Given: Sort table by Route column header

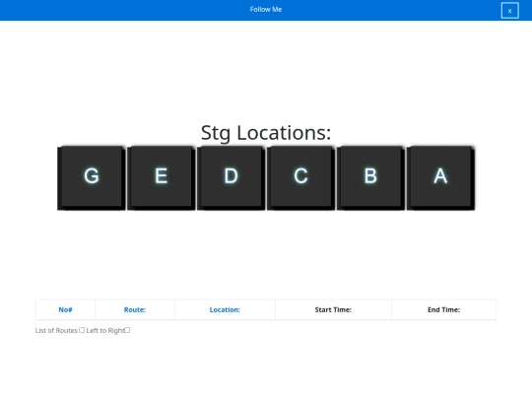Looking at the screenshot, I should [135, 309].
